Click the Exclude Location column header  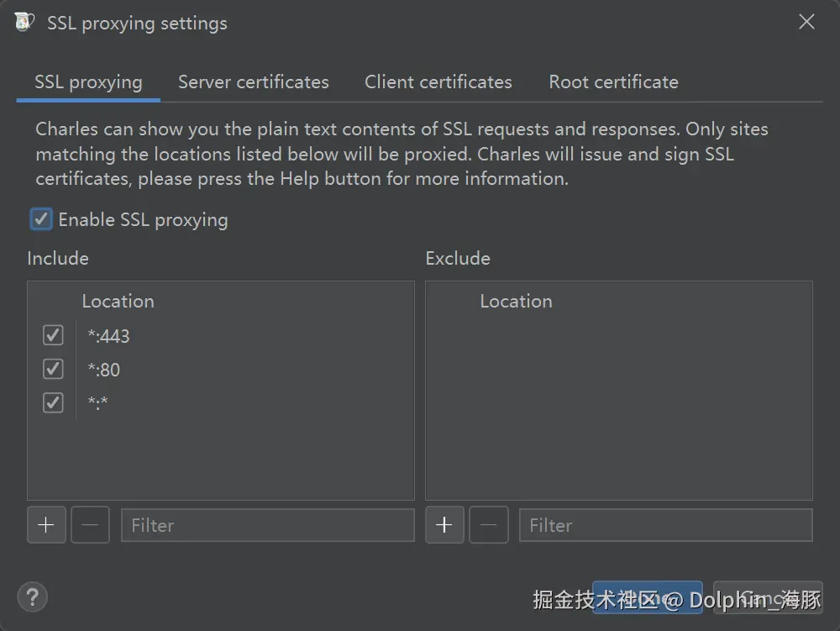(516, 302)
